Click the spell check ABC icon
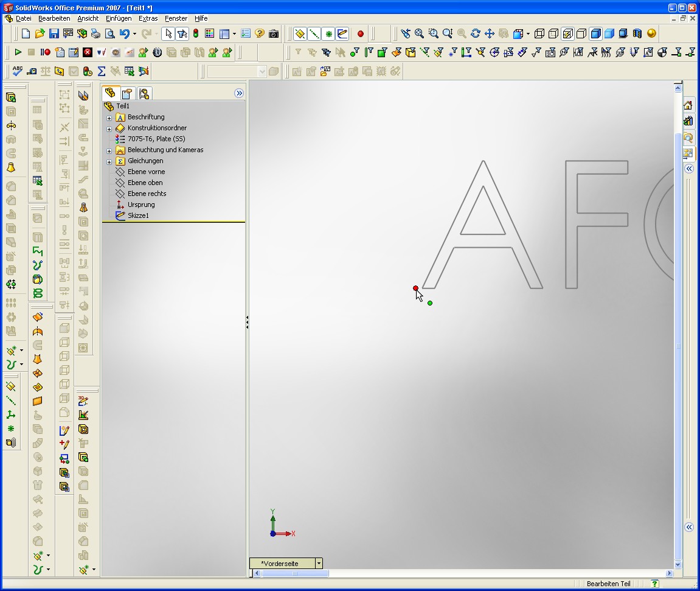This screenshot has height=591, width=700. (x=18, y=71)
